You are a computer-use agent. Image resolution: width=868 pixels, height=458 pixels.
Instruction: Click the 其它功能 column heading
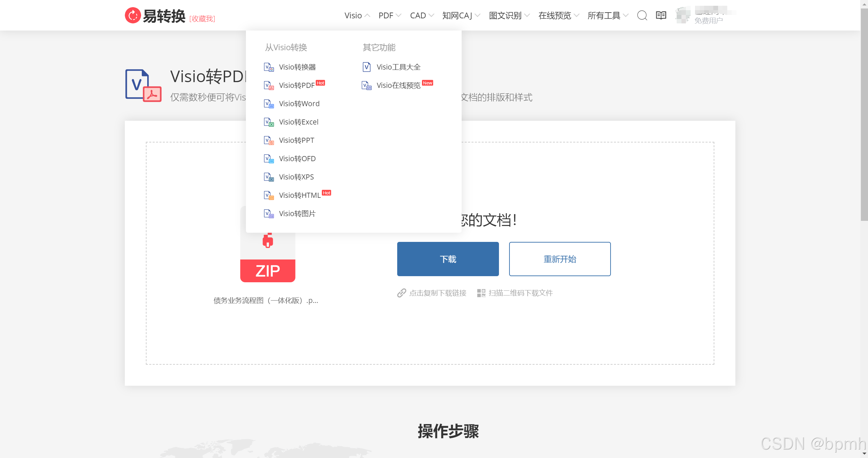click(x=379, y=47)
